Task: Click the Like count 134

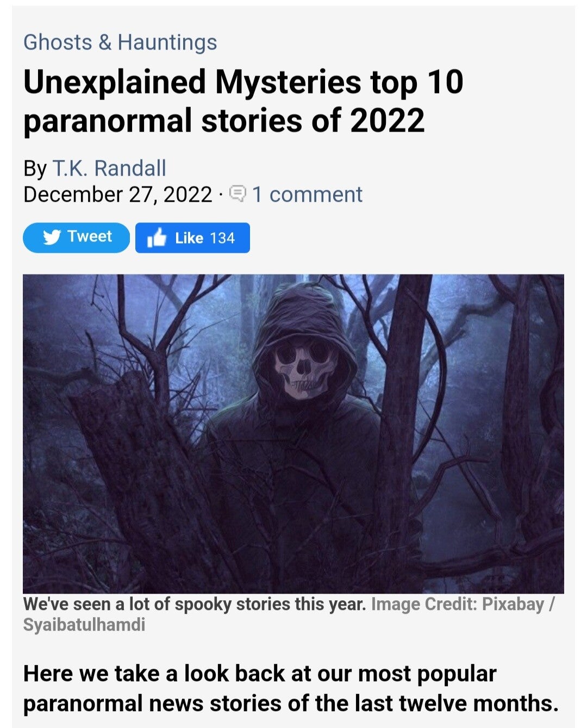Action: 222,238
